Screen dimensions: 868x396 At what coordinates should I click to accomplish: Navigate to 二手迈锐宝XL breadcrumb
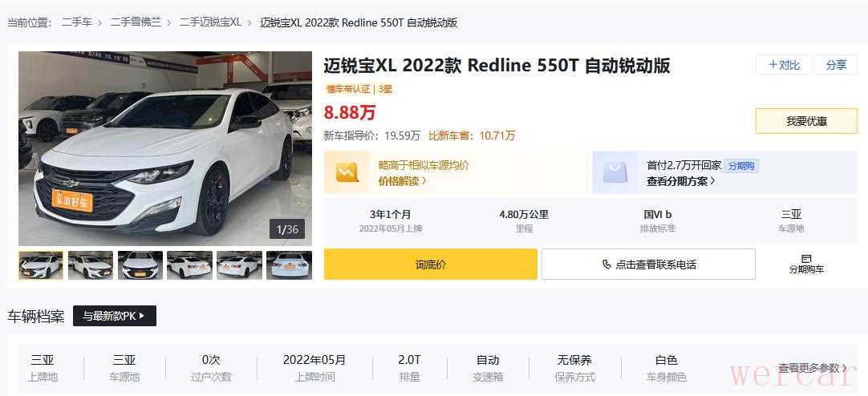coord(210,22)
